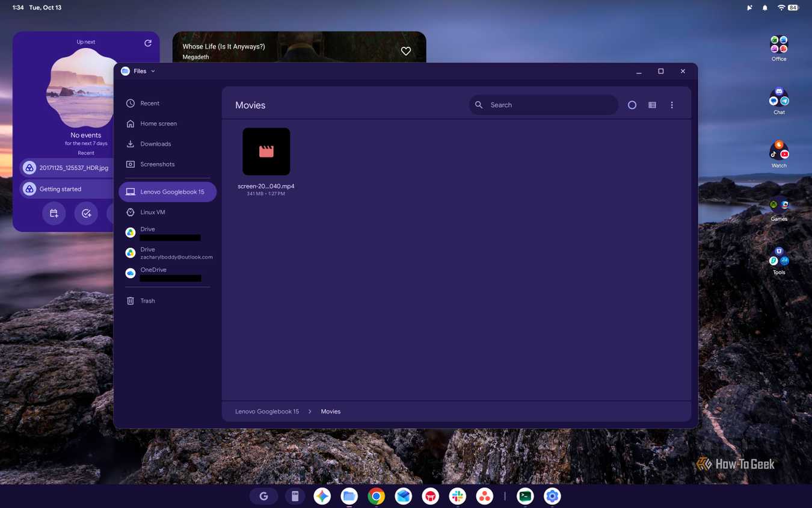This screenshot has height=508, width=812.
Task: Open the Downloads folder
Action: [167, 144]
